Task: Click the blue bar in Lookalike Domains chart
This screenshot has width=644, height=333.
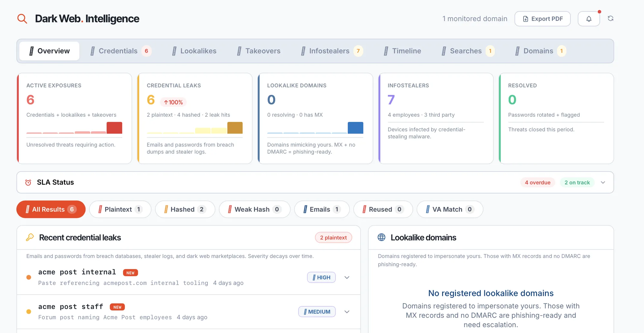Action: coord(355,128)
